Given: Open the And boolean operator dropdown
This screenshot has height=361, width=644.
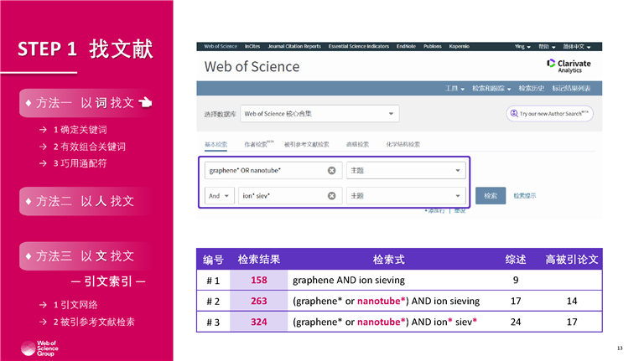Looking at the screenshot, I should [x=220, y=196].
